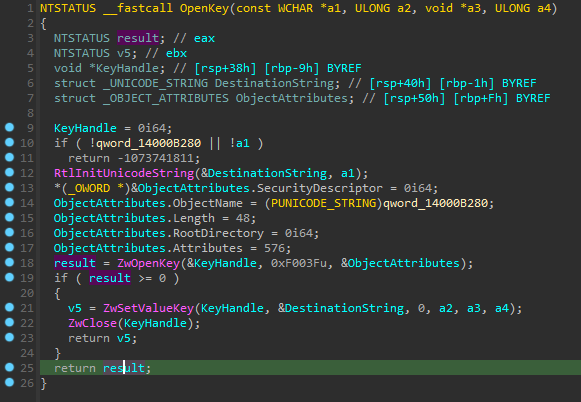
Task: Set breakpoint dot on ZwSetValueKey line 21
Action: click(x=9, y=307)
